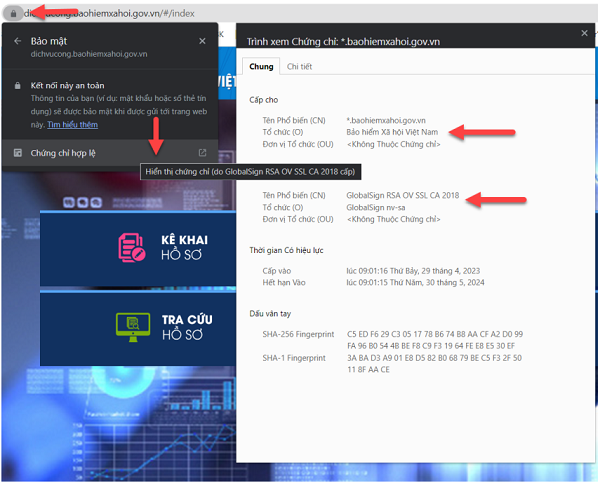Click the Cấp cho section heading
This screenshot has width=600, height=483.
pyautogui.click(x=264, y=100)
